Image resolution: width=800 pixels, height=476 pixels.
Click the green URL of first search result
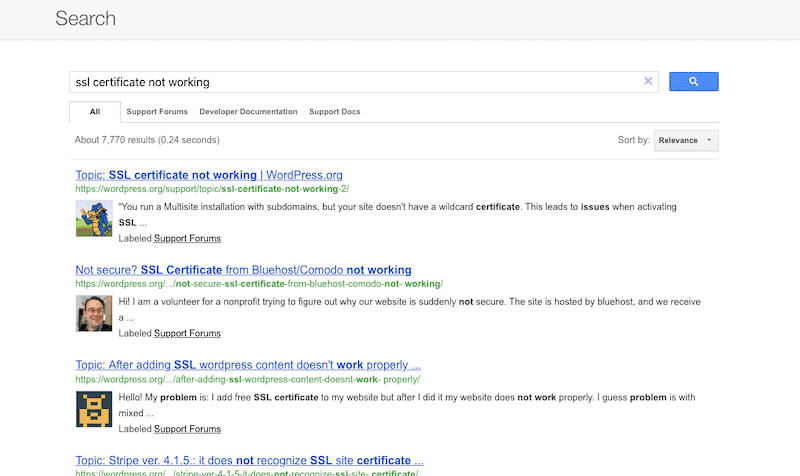pyautogui.click(x=212, y=189)
